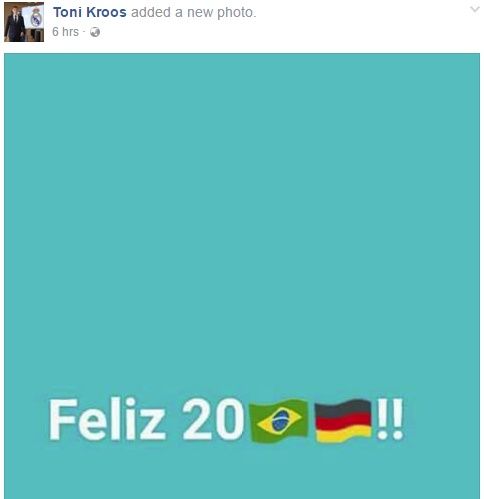Viewport: 484px width, 499px height.
Task: Click the man in suit in avatar
Action: pos(14,25)
